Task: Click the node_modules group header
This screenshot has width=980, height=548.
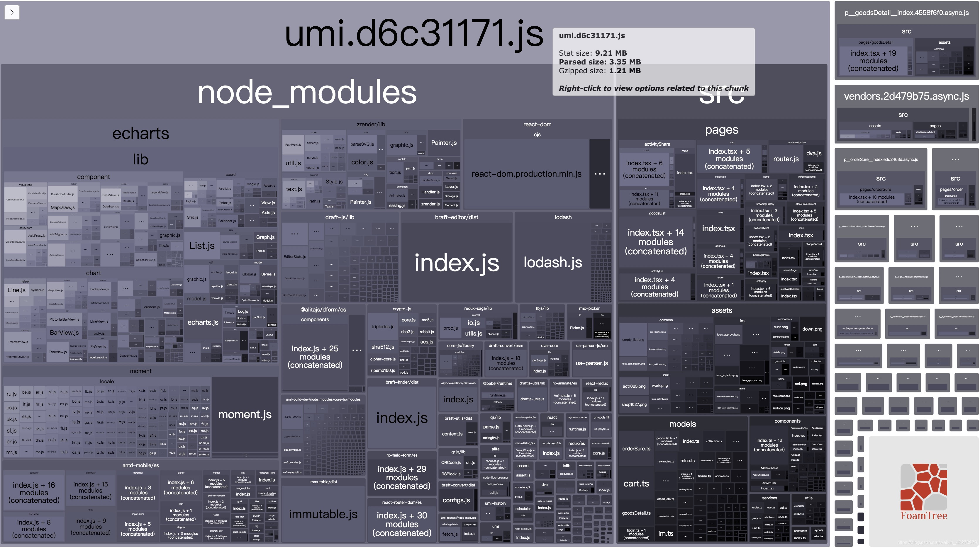Action: tap(307, 92)
